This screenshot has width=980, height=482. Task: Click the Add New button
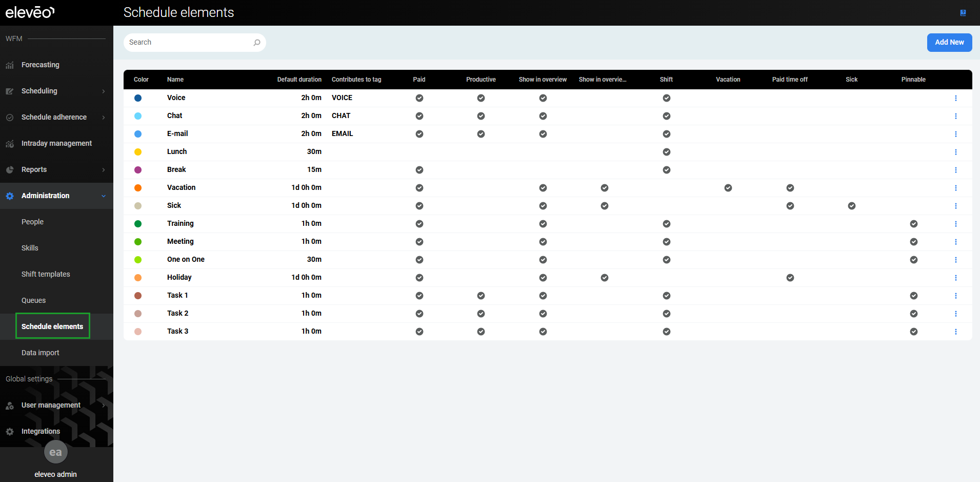coord(949,43)
